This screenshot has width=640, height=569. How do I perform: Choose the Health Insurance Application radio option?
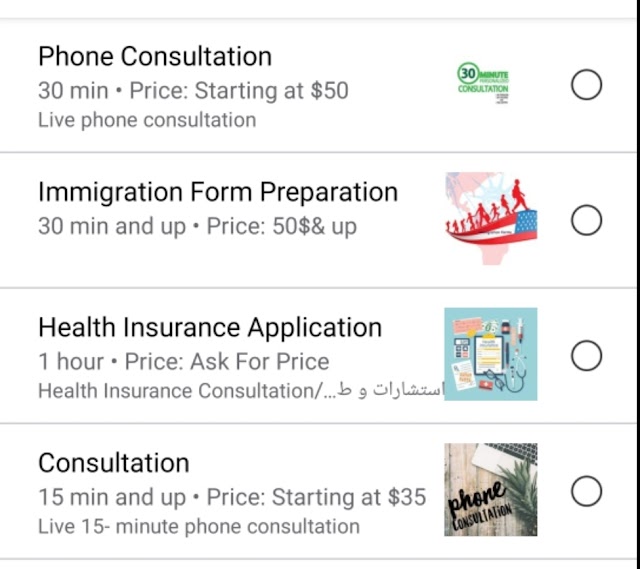pos(587,356)
